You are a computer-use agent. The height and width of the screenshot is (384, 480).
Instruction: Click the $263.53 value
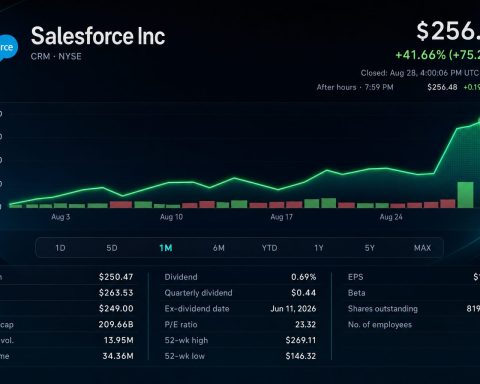click(116, 293)
